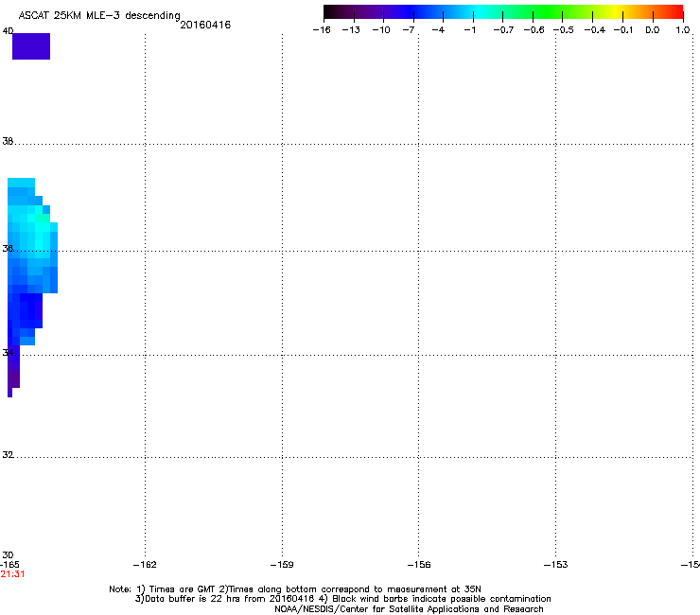Click the latitude label 40
The height and width of the screenshot is (615, 700).
click(x=8, y=31)
